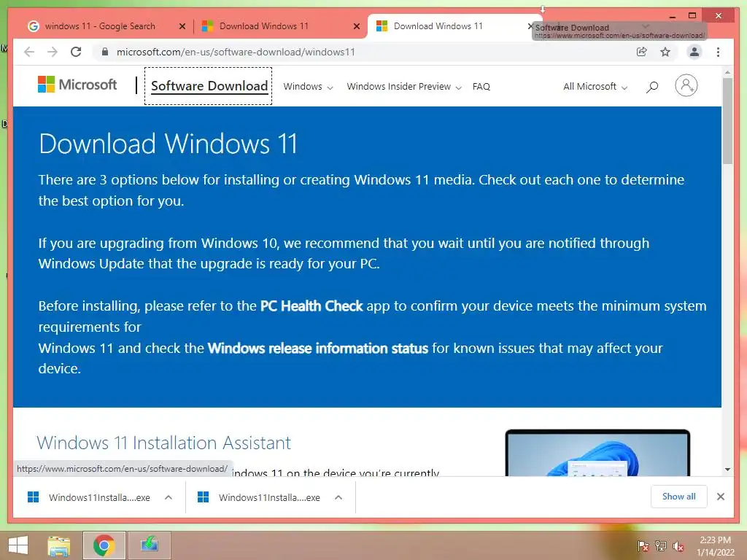Reload the page with the refresh icon
747x560 pixels.
pyautogui.click(x=76, y=52)
